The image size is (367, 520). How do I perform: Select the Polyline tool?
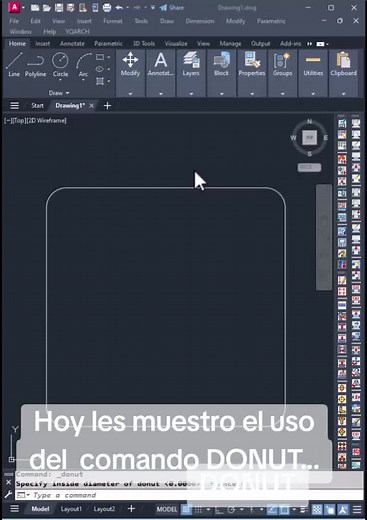click(x=35, y=65)
